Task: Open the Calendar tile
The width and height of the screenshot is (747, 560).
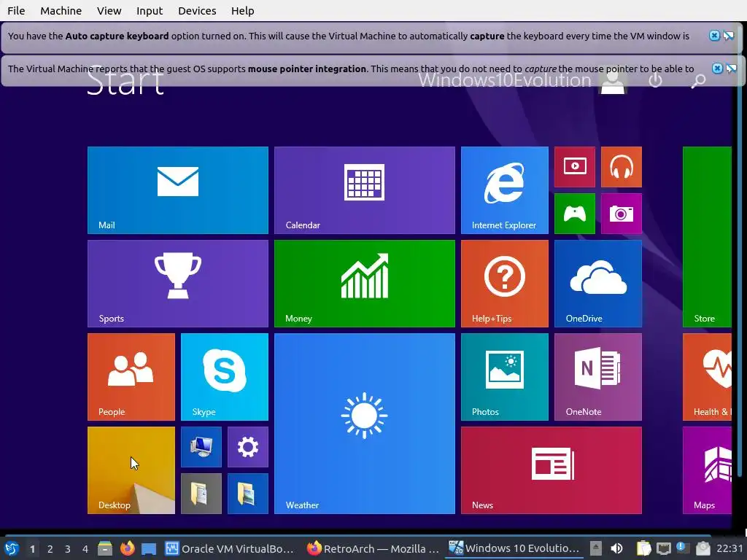Action: pos(365,190)
